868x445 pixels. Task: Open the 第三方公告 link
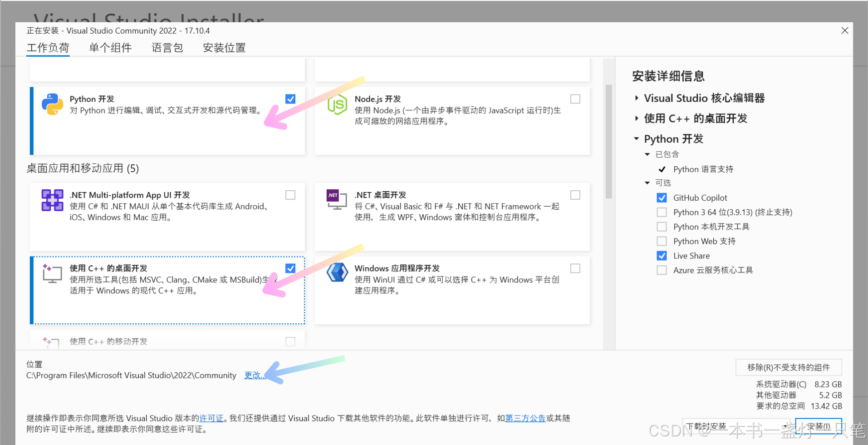pyautogui.click(x=525, y=418)
